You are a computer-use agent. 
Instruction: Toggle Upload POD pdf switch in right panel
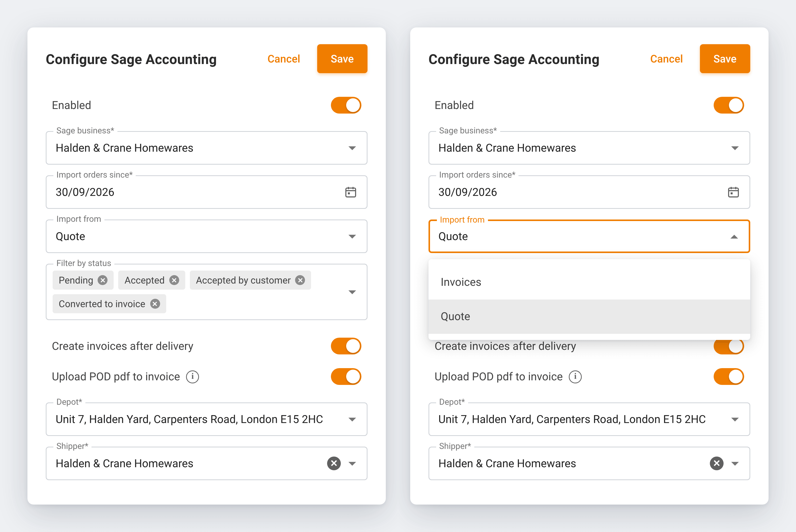click(x=729, y=377)
